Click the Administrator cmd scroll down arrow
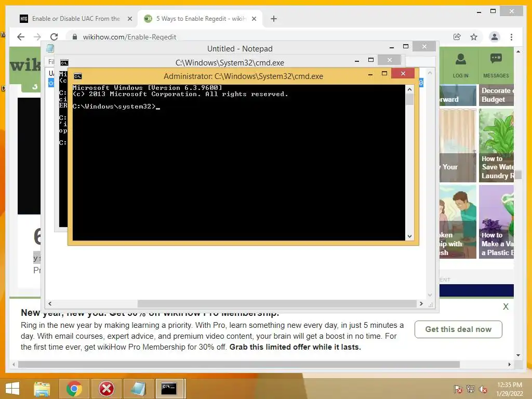 tap(409, 236)
